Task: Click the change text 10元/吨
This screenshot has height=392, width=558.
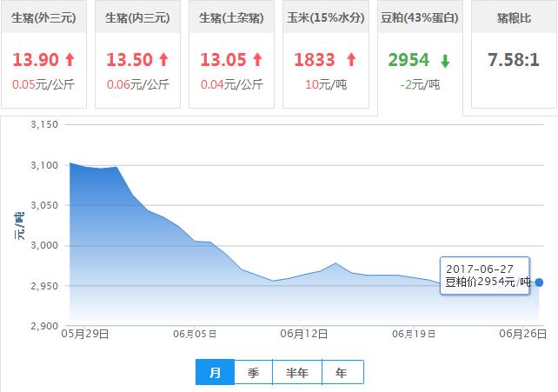Action: 326,84
